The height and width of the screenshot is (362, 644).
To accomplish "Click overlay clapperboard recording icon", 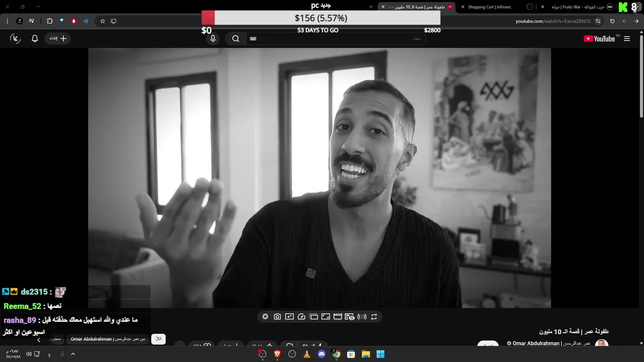I will tap(338, 317).
